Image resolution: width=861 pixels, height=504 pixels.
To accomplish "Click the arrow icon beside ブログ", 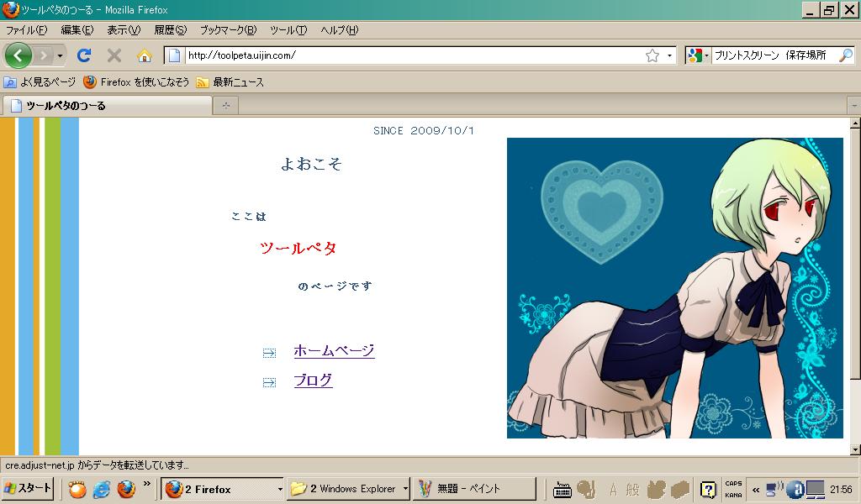I will 269,382.
